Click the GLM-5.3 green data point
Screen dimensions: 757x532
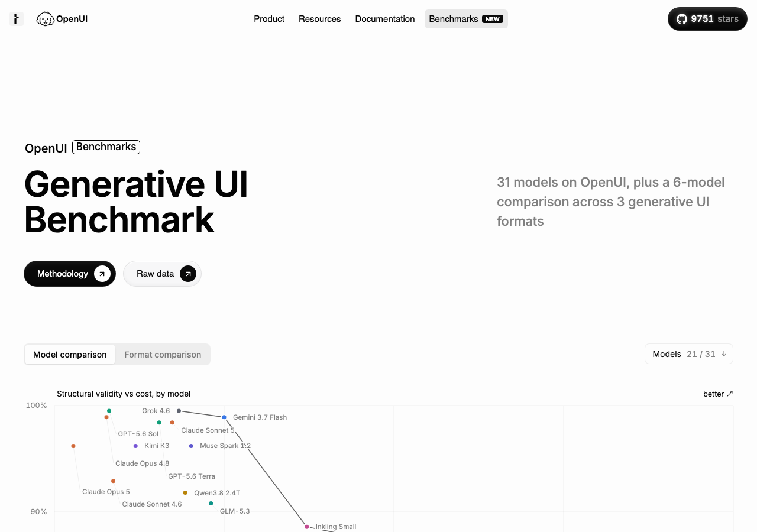(x=211, y=504)
